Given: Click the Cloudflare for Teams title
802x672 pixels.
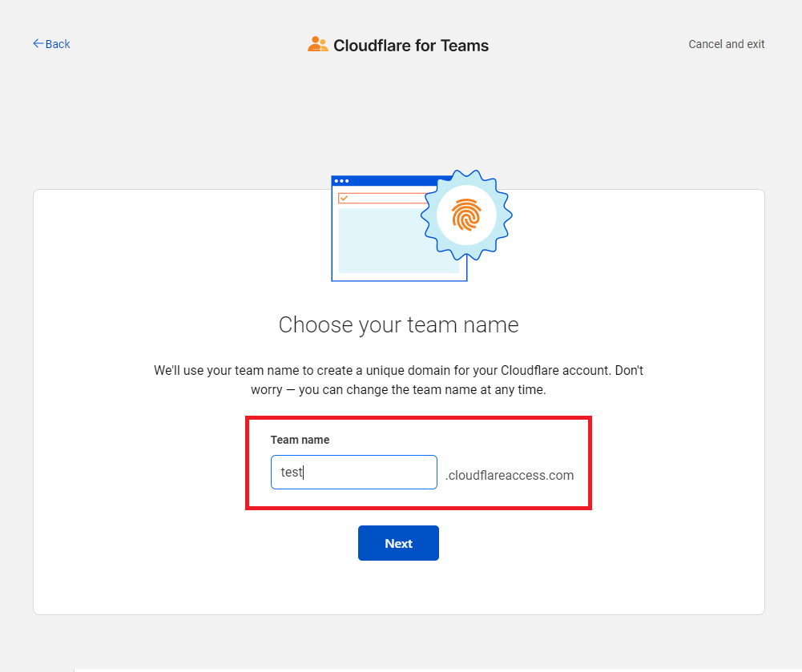Looking at the screenshot, I should pos(411,46).
